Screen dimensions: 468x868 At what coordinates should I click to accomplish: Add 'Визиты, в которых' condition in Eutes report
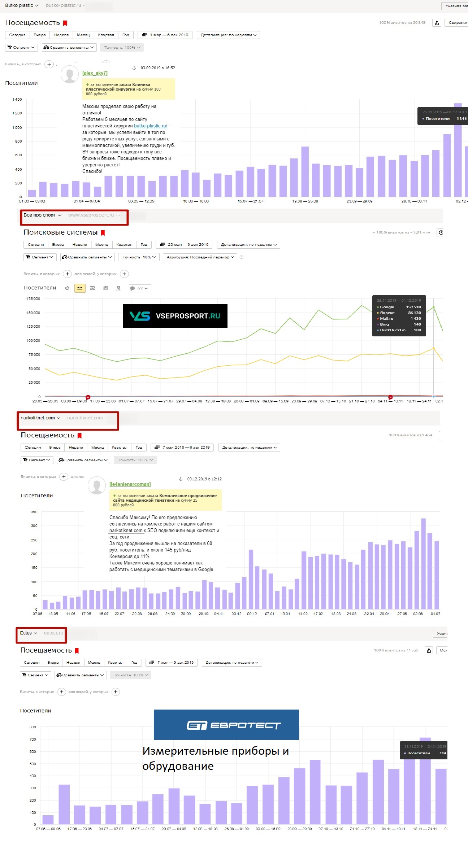pos(62,692)
